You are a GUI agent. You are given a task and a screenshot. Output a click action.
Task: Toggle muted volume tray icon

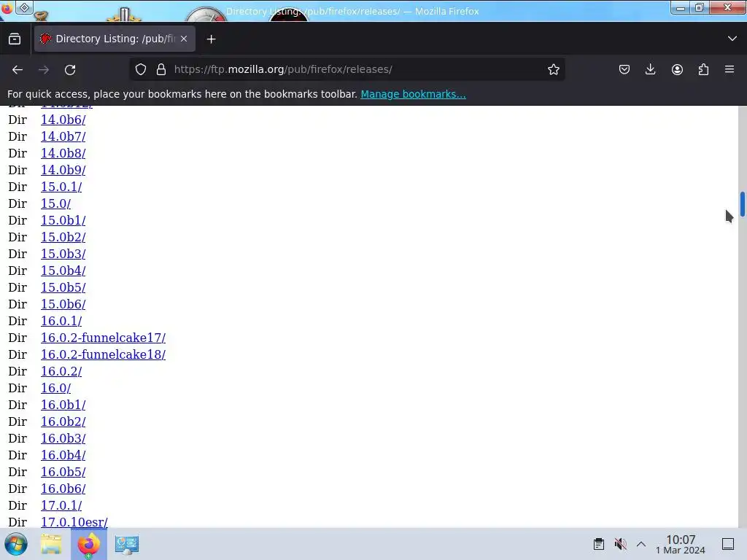point(620,544)
